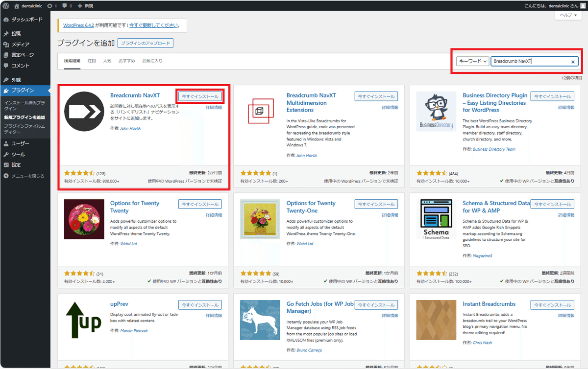Install Breadcrumb NavXT Multidimension Extensions
Screen dimensions: 588x369
coord(376,96)
